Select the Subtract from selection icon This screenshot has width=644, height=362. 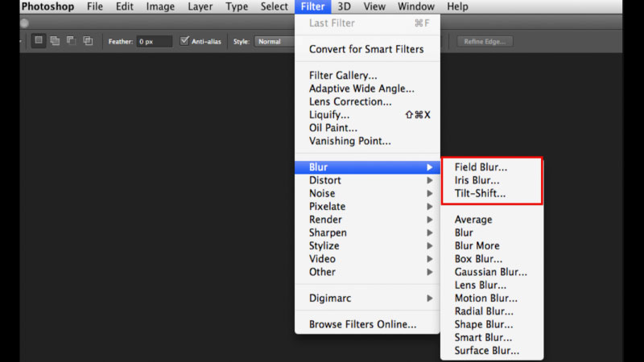pyautogui.click(x=71, y=41)
